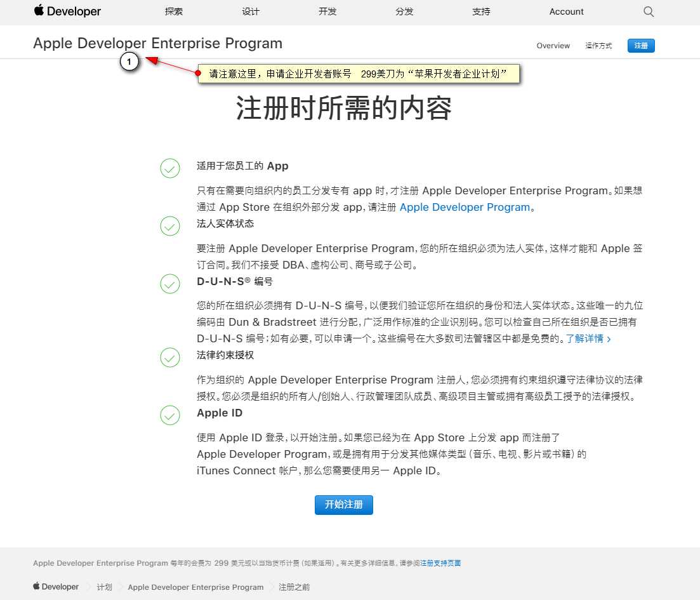Viewport: 700px width, 600px height.
Task: Click the checkmark icon beside 法律约束授权
Action: click(170, 357)
